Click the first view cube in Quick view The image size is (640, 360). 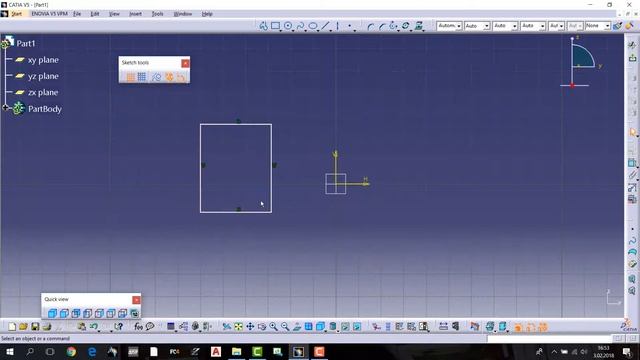pyautogui.click(x=52, y=313)
